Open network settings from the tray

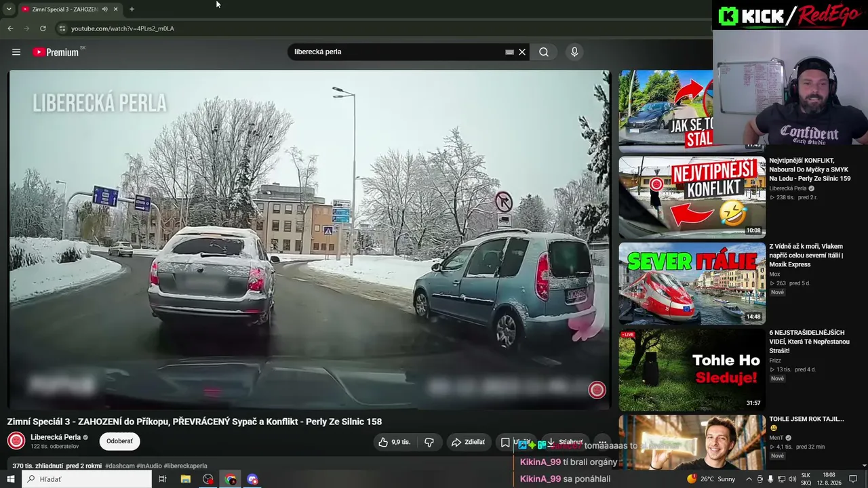(x=782, y=479)
